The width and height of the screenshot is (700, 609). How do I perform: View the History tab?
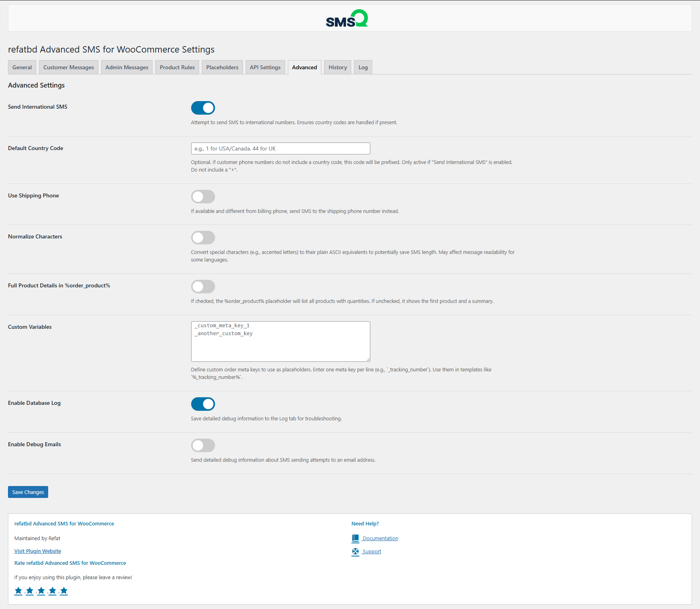338,67
